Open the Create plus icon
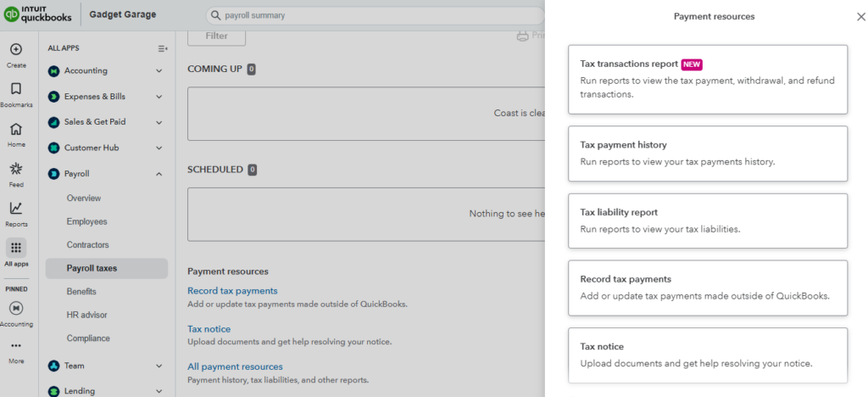 point(16,50)
